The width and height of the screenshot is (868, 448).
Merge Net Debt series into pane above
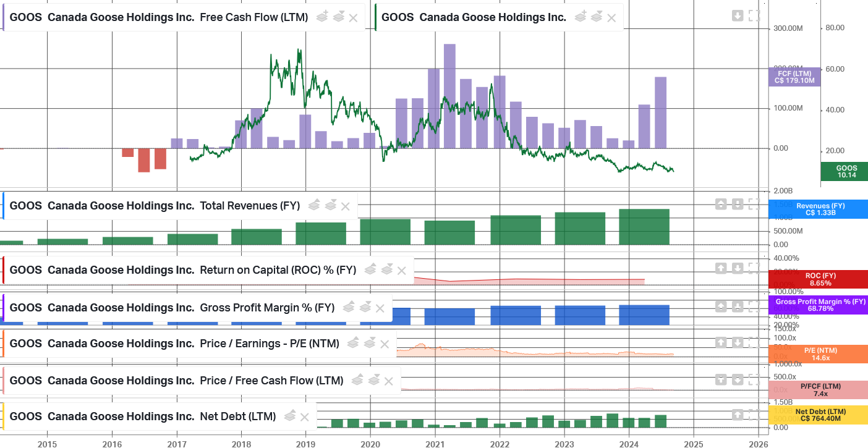(290, 416)
